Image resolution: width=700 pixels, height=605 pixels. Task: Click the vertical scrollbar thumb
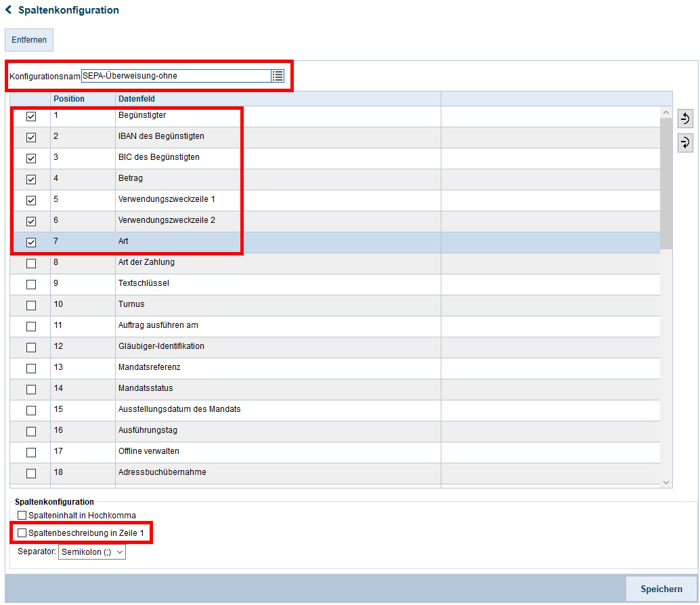pyautogui.click(x=666, y=184)
